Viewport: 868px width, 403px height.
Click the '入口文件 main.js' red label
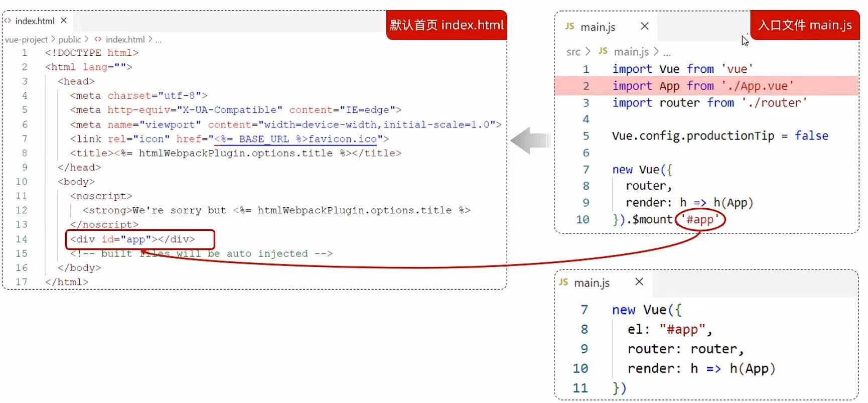[x=805, y=25]
